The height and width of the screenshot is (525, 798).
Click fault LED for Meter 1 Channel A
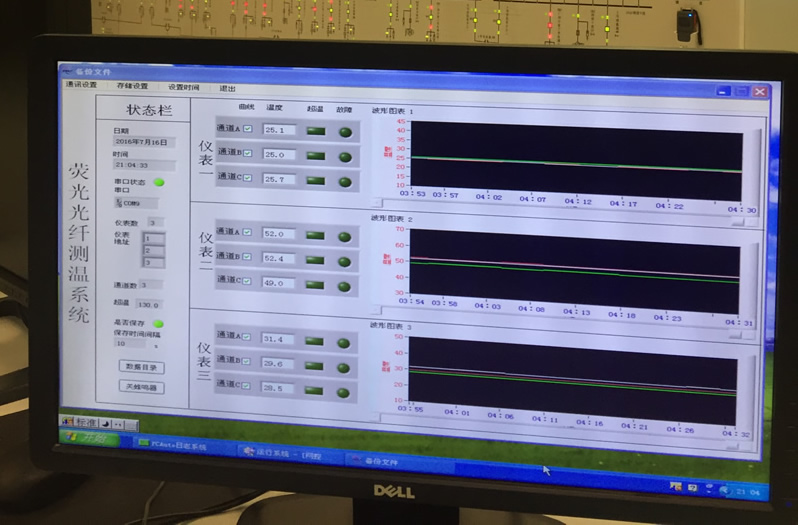pos(345,131)
